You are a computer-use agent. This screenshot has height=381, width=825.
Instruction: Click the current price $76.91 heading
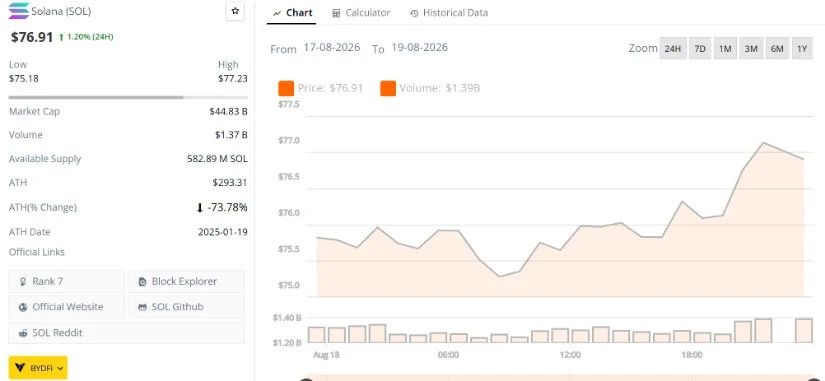[32, 37]
